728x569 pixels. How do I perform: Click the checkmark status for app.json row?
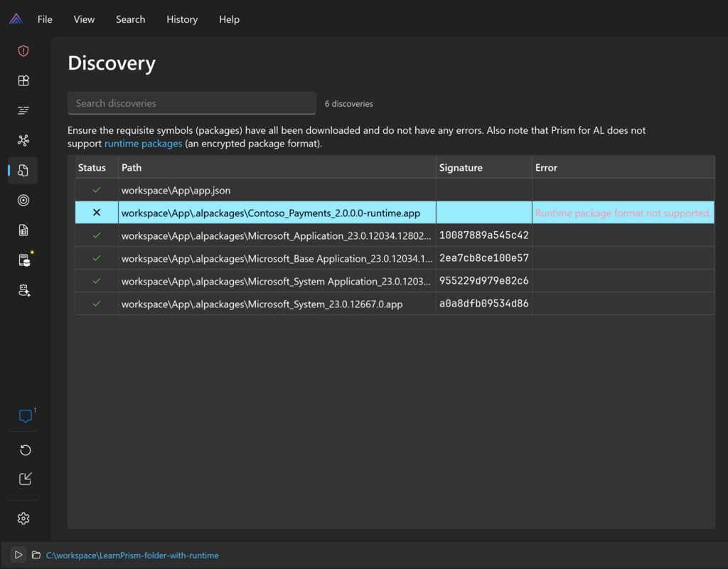pyautogui.click(x=97, y=189)
